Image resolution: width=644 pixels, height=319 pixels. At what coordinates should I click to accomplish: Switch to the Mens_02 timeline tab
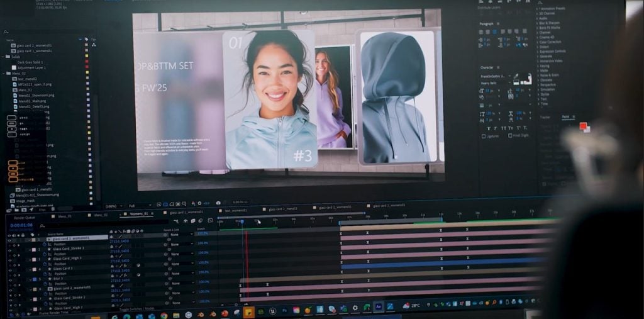point(101,215)
